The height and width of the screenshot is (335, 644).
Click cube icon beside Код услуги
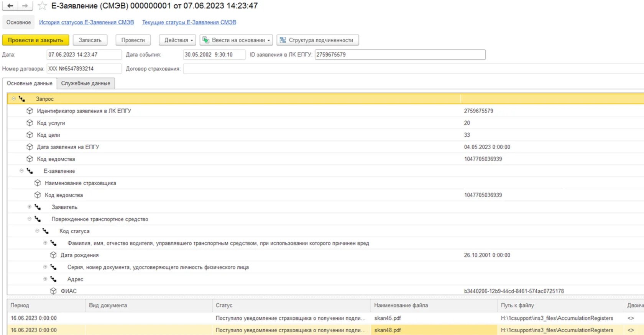[30, 123]
